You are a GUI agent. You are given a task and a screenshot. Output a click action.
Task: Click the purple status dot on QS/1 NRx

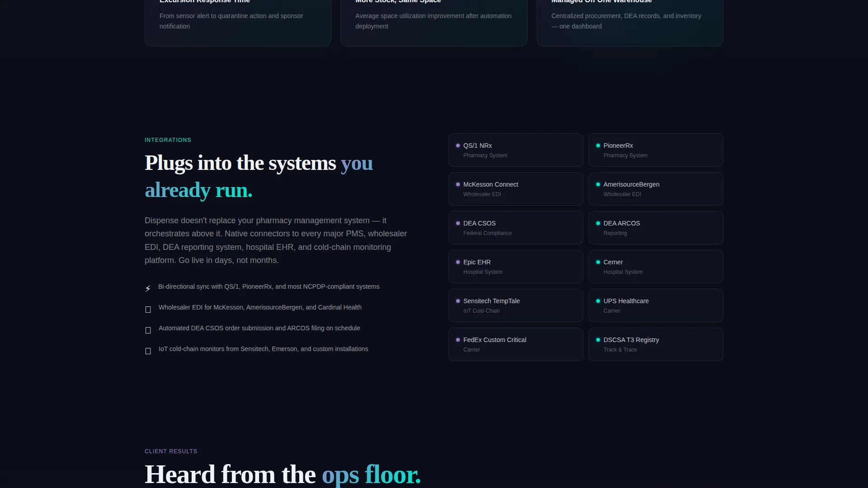coord(458,145)
